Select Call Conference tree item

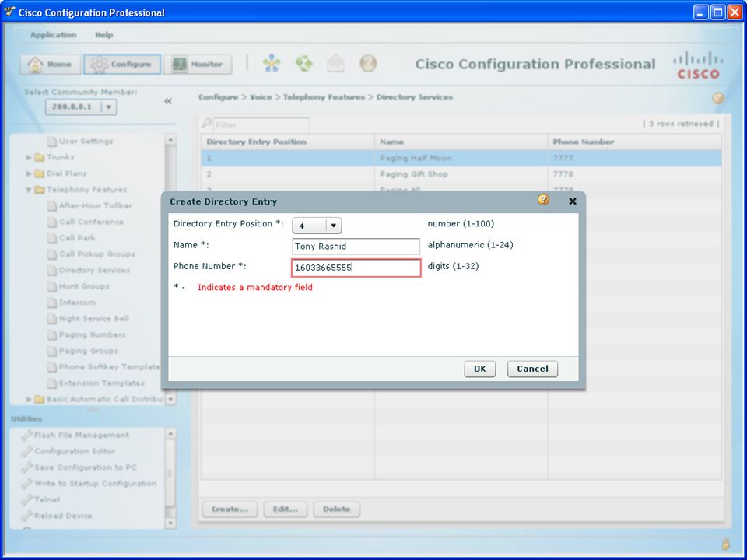point(86,222)
